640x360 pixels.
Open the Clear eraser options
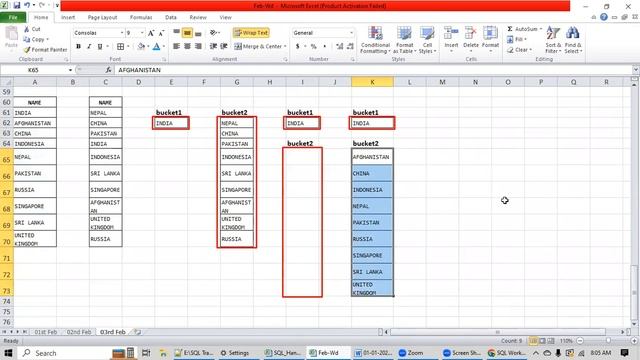pyautogui.click(x=519, y=49)
